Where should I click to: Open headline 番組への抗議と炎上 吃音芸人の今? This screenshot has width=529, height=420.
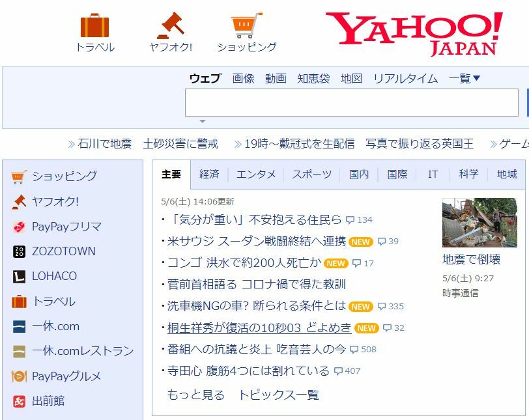coord(257,349)
